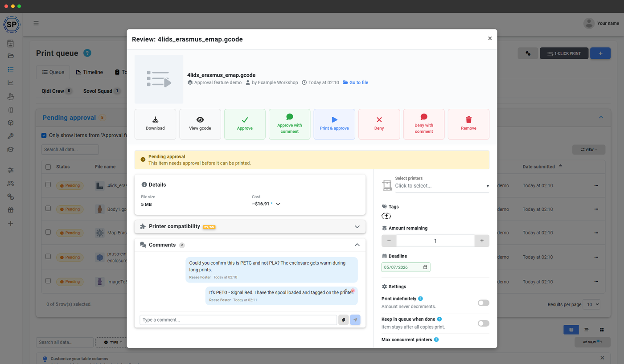Click the user avatar icon
624x364 pixels.
589,23
